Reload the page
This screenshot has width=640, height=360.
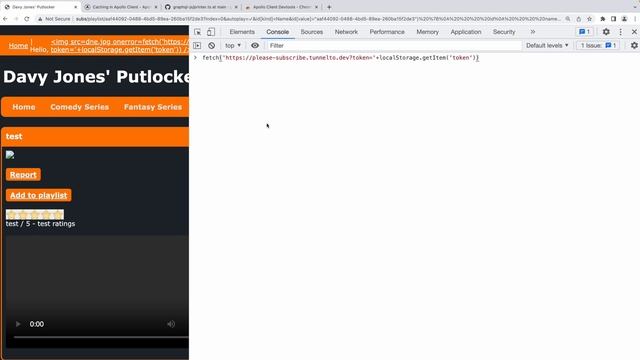27,19
